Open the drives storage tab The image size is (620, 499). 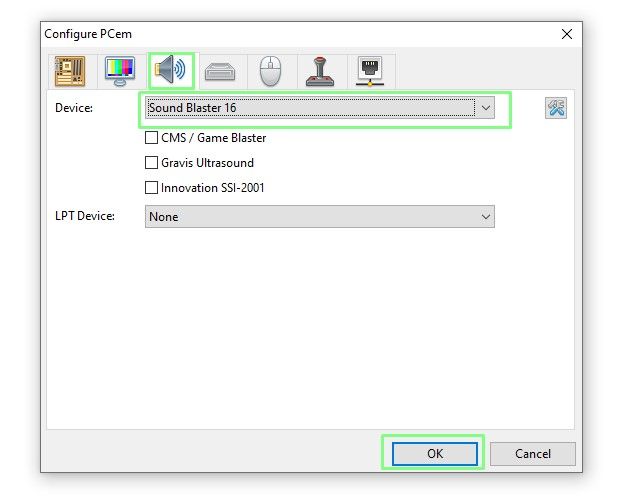tap(220, 72)
